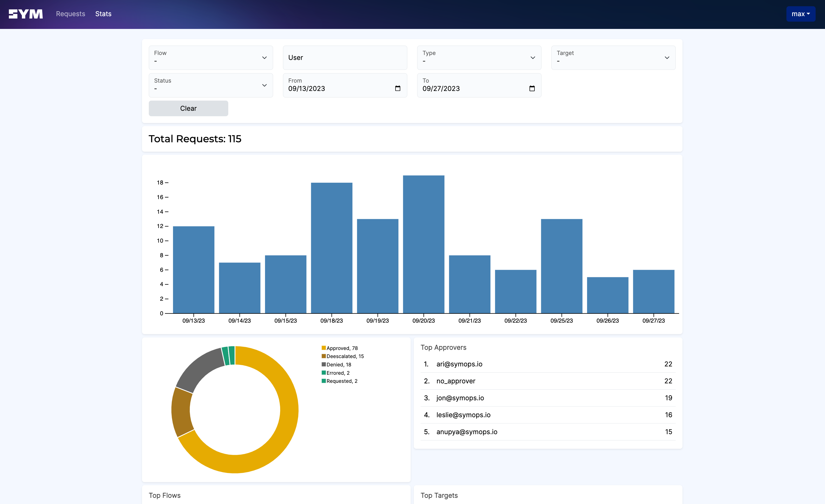Click the SYM logo
The height and width of the screenshot is (504, 825).
point(26,14)
